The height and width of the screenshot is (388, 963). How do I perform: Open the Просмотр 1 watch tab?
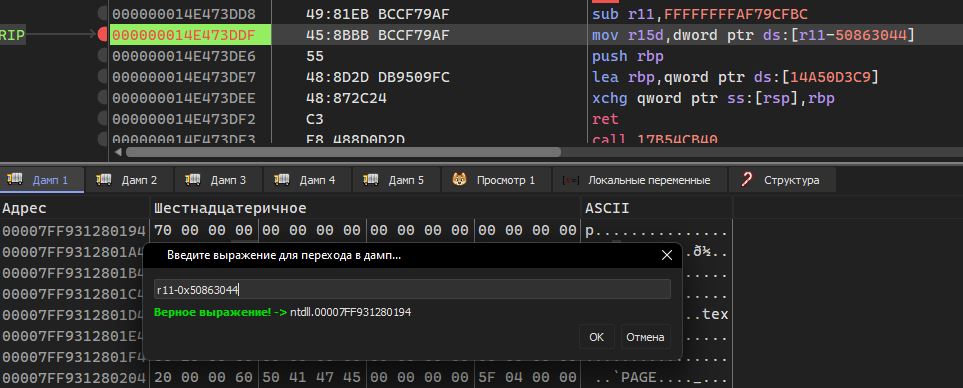(x=496, y=180)
